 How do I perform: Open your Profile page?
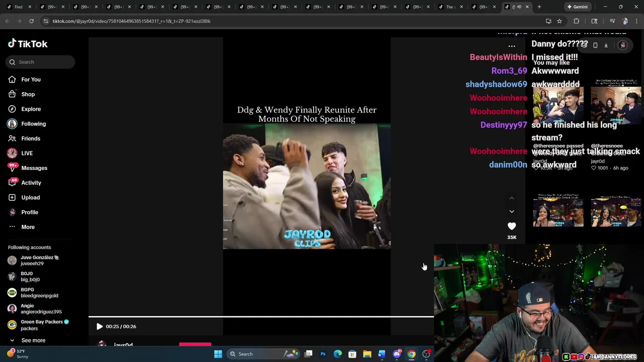pos(23,212)
